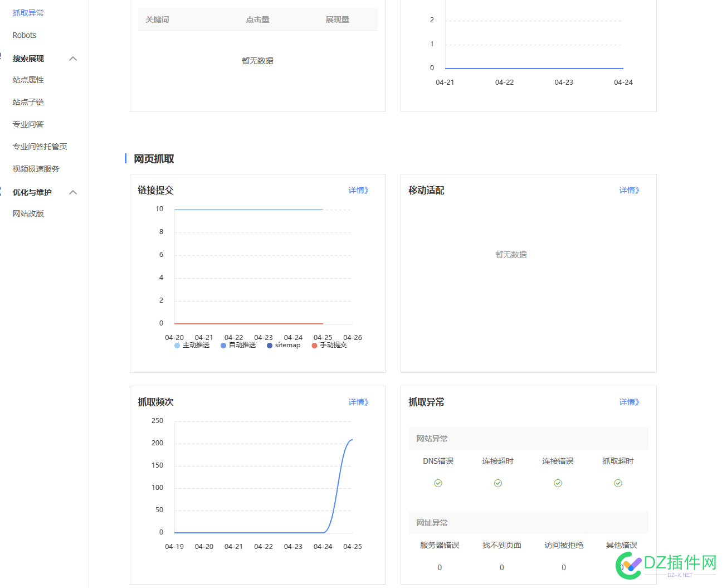Open 详情 link for 抓取异常 card
This screenshot has height=588, width=727.
tap(630, 402)
